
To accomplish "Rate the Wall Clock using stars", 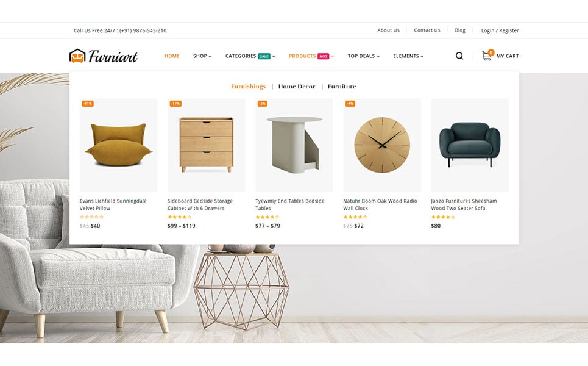I will pos(355,217).
